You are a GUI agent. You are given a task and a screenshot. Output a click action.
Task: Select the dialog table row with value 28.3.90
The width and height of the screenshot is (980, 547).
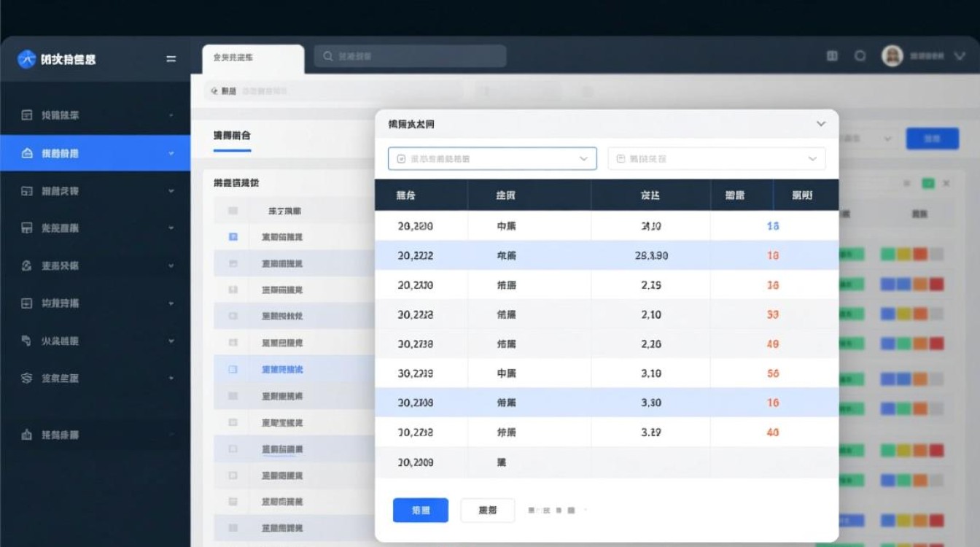(606, 255)
